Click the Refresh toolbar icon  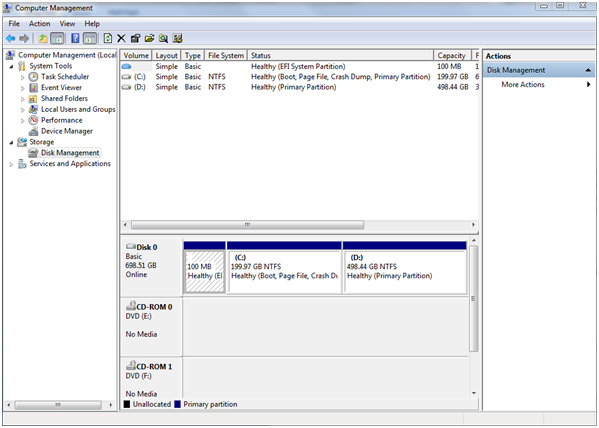pos(108,38)
